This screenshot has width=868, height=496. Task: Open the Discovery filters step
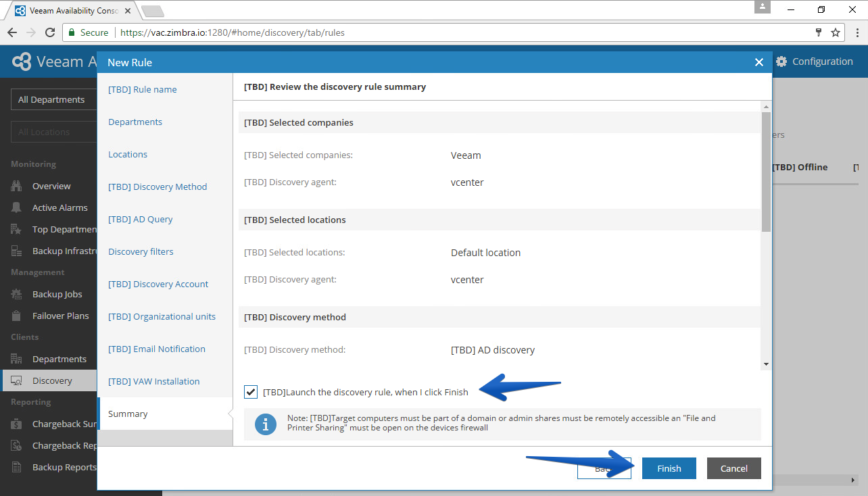pos(141,251)
